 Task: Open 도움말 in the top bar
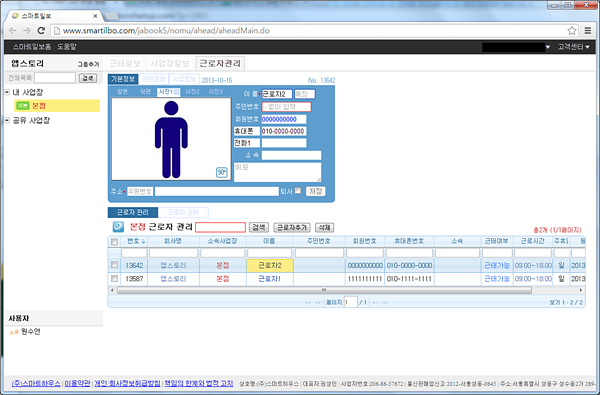tap(67, 47)
